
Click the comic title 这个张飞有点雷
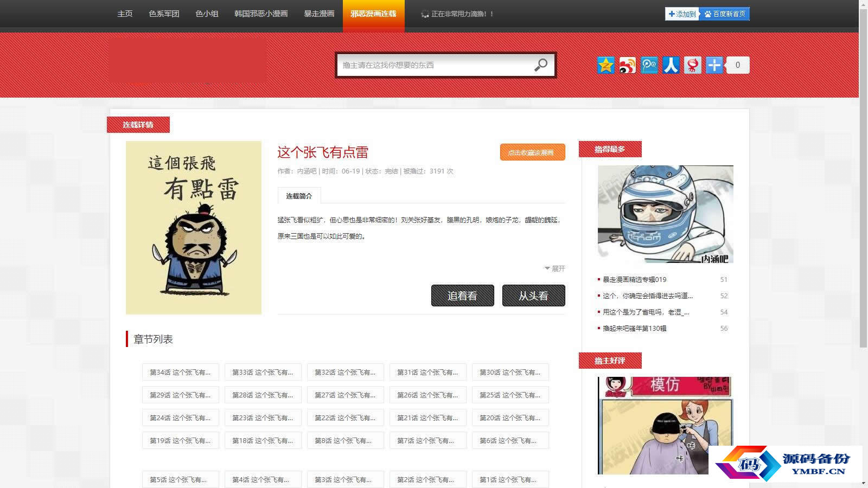323,152
